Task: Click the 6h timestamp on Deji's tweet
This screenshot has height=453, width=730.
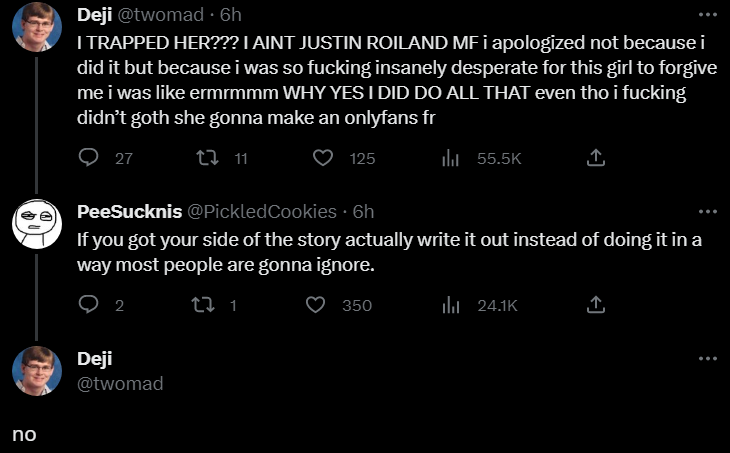Action: (x=230, y=15)
